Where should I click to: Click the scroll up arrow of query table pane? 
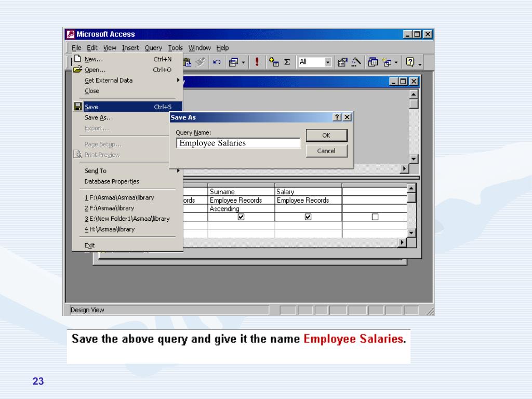point(414,95)
